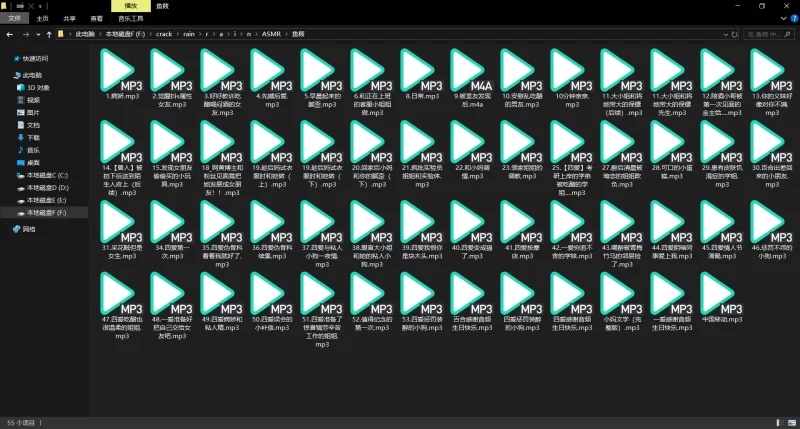Select the MP3 file numbered 18

(x=222, y=158)
